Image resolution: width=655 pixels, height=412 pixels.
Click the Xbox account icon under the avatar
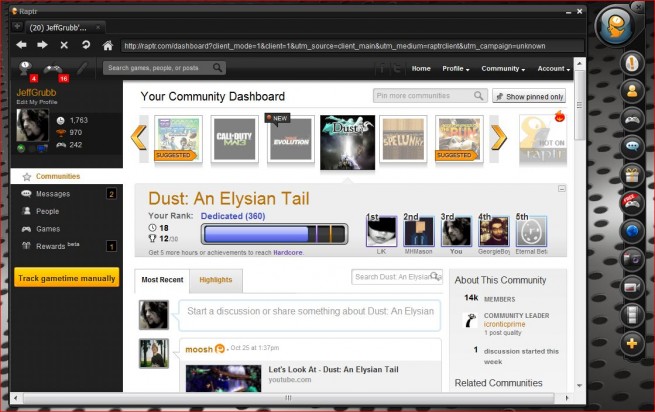click(21, 148)
